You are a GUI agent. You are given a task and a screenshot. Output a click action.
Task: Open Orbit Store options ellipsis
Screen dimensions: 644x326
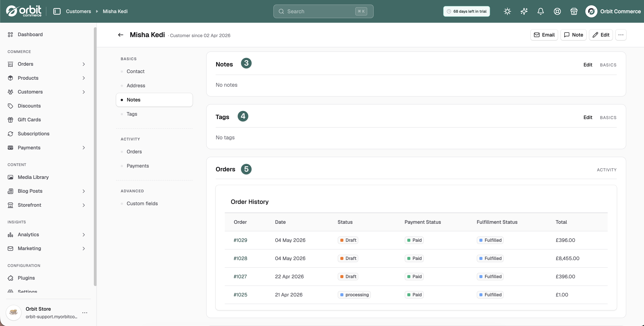pyautogui.click(x=85, y=313)
